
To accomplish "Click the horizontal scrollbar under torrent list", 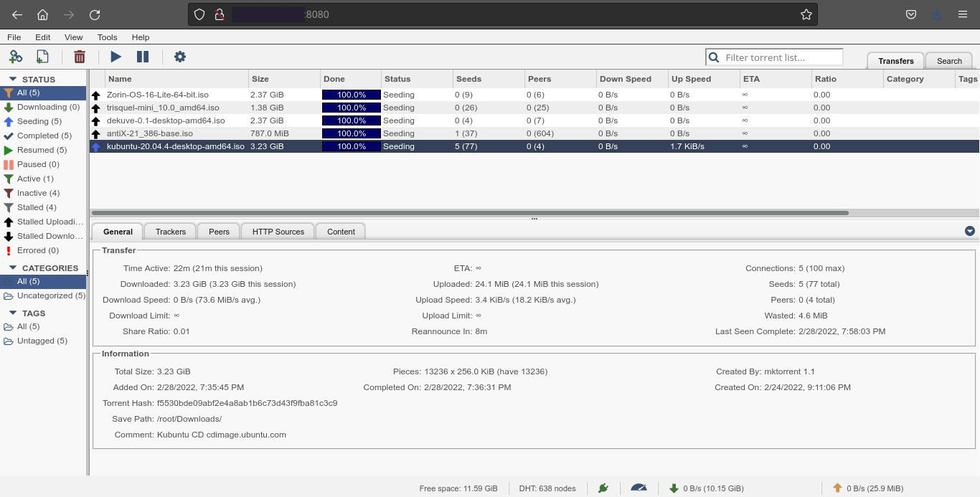I will click(470, 212).
